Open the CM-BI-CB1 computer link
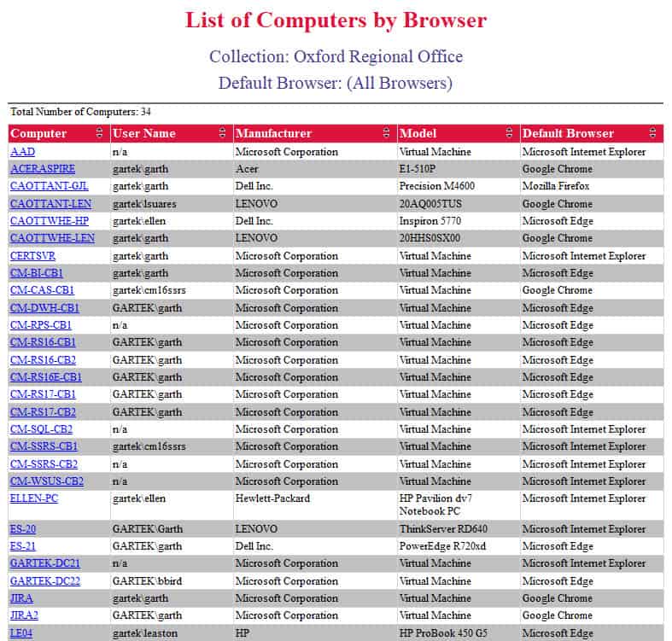Viewport: 672px width, 641px height. 37,273
